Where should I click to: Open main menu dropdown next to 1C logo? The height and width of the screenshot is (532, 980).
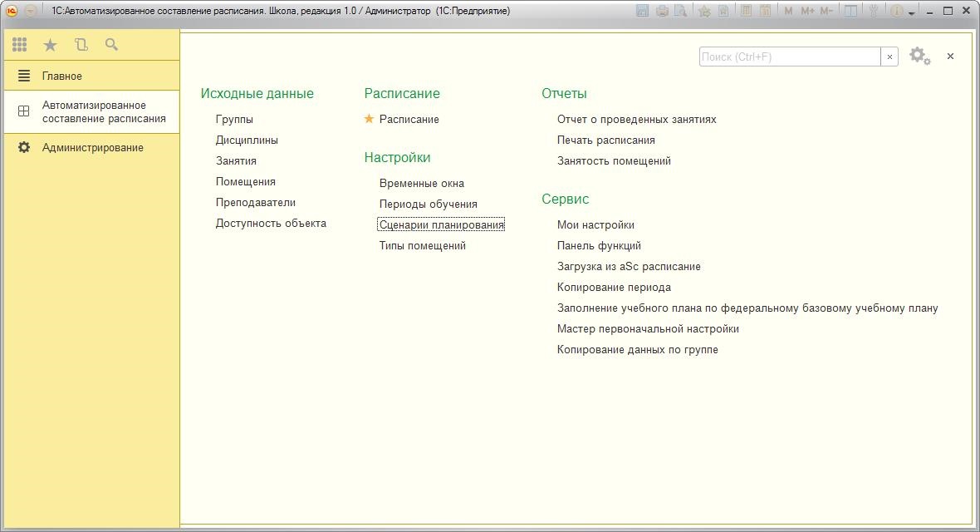pos(31,11)
